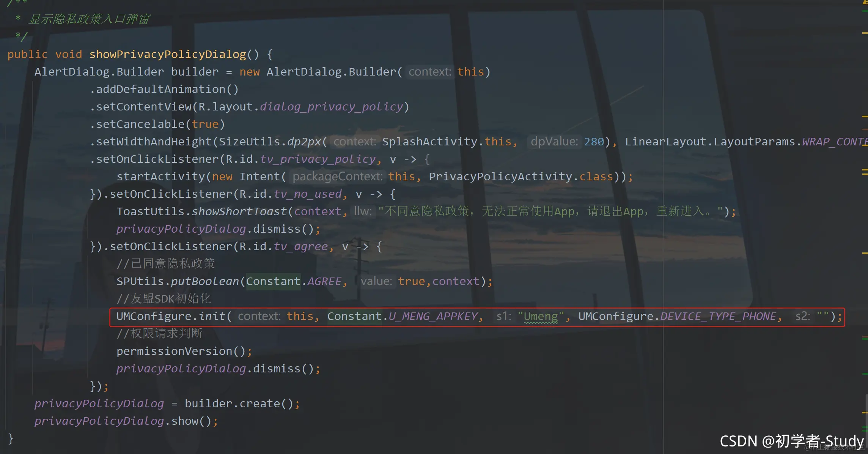Click dialog_privacy_policy layout reference
Image resolution: width=868 pixels, height=454 pixels.
331,107
